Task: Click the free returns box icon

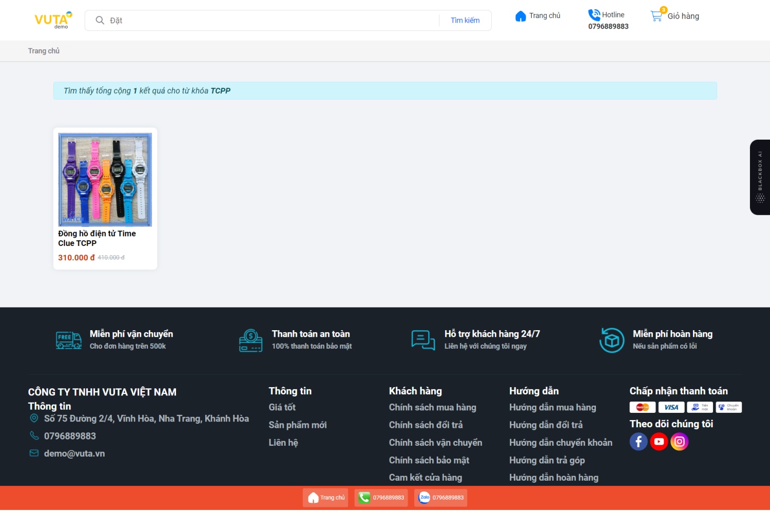Action: (x=612, y=340)
